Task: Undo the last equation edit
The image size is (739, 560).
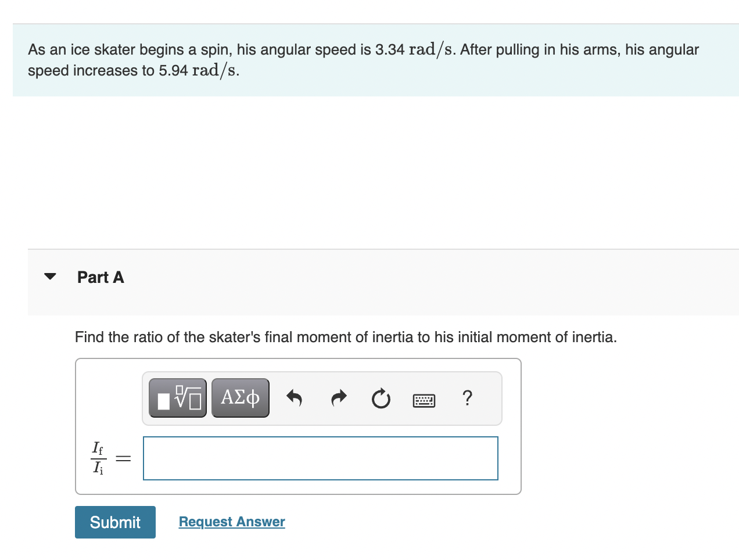Action: 295,399
